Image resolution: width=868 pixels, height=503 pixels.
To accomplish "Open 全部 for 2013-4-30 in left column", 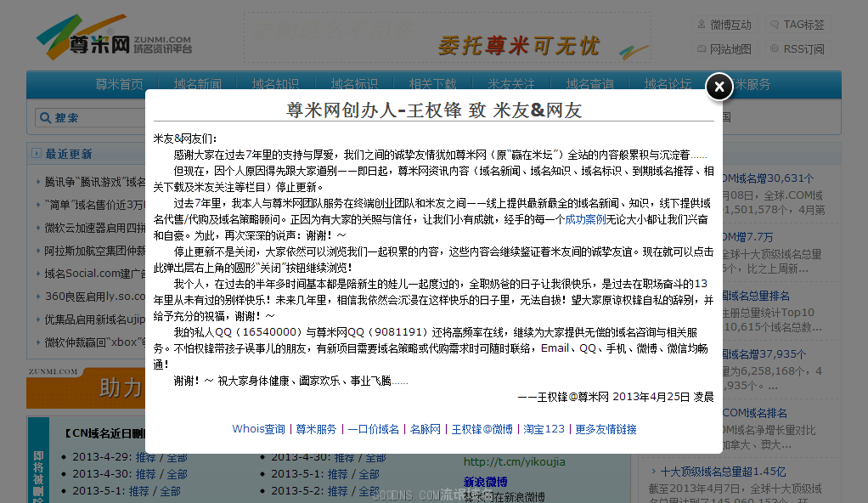I will [x=178, y=475].
